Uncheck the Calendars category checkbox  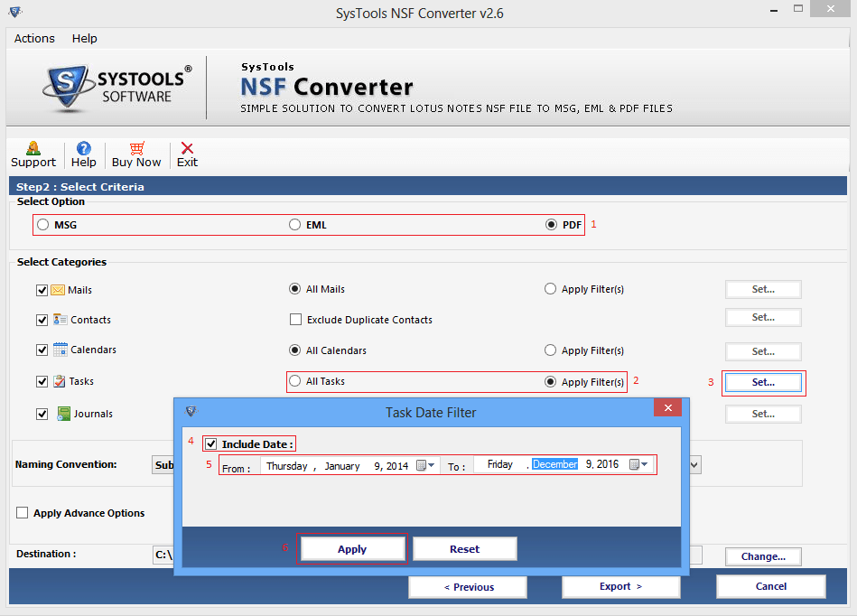(x=42, y=350)
